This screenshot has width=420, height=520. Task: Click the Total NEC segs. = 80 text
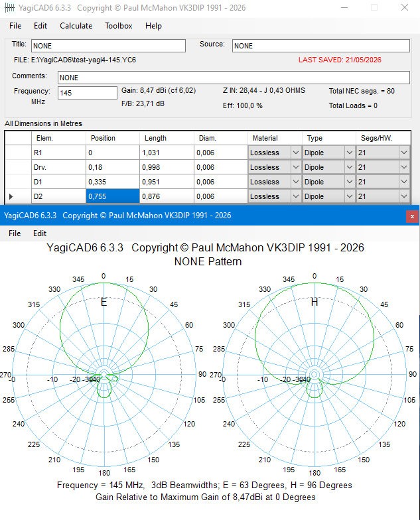tap(362, 92)
